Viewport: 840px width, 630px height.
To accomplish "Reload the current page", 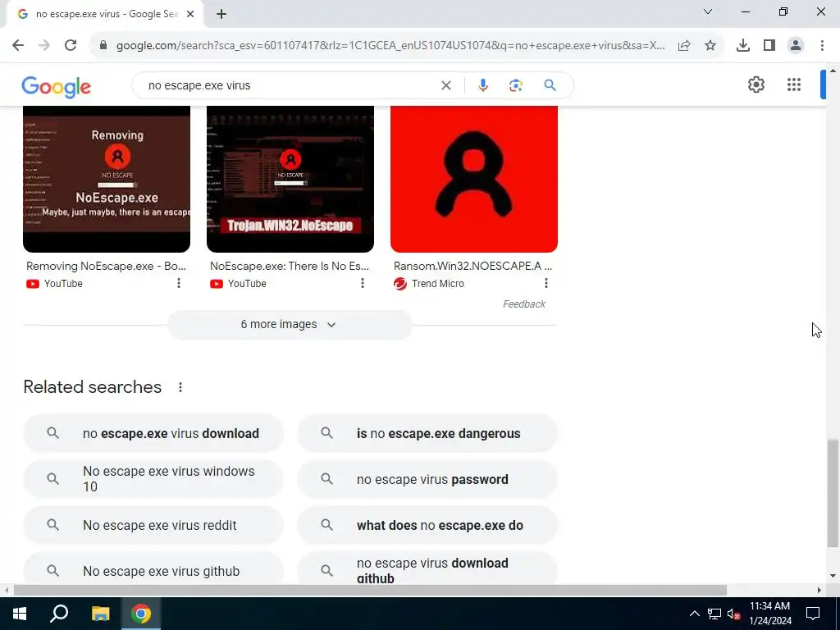I will click(71, 45).
